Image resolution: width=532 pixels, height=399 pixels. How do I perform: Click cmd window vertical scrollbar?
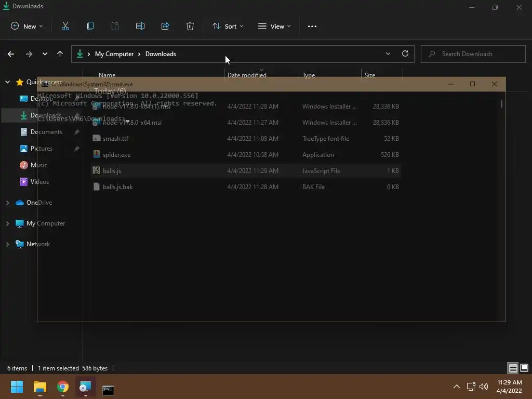click(501, 103)
